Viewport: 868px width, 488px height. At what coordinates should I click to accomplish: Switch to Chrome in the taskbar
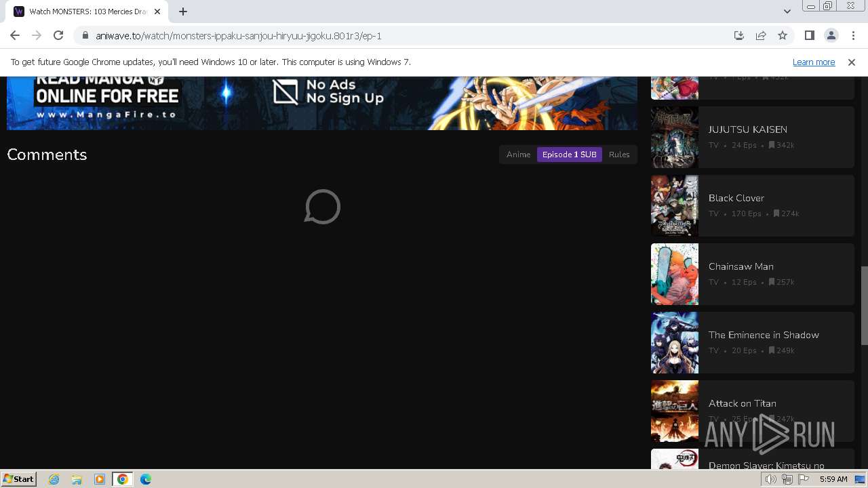123,479
